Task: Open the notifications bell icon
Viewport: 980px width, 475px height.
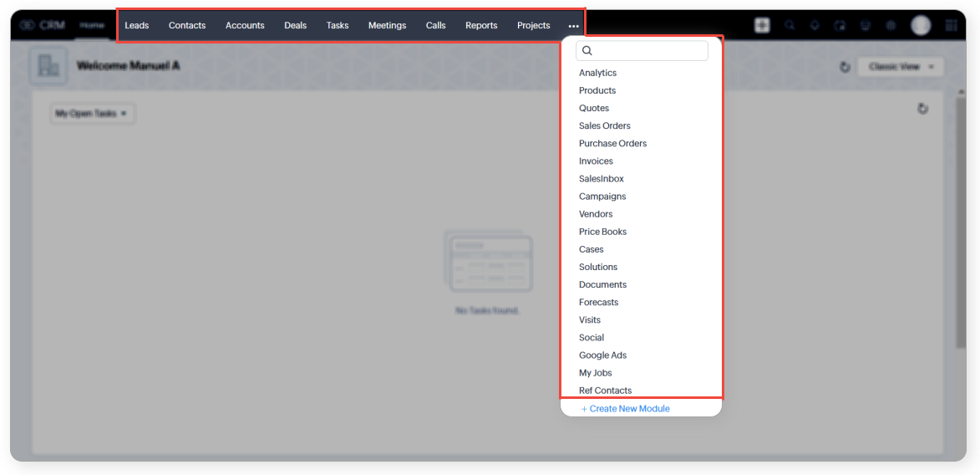Action: pyautogui.click(x=815, y=25)
